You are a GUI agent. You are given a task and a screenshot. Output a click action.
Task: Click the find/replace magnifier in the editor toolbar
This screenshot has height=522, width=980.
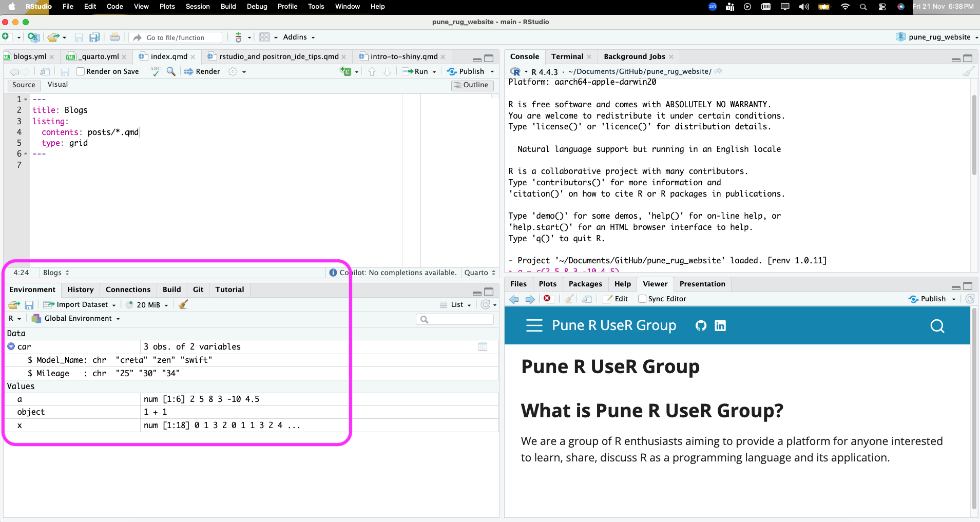171,71
